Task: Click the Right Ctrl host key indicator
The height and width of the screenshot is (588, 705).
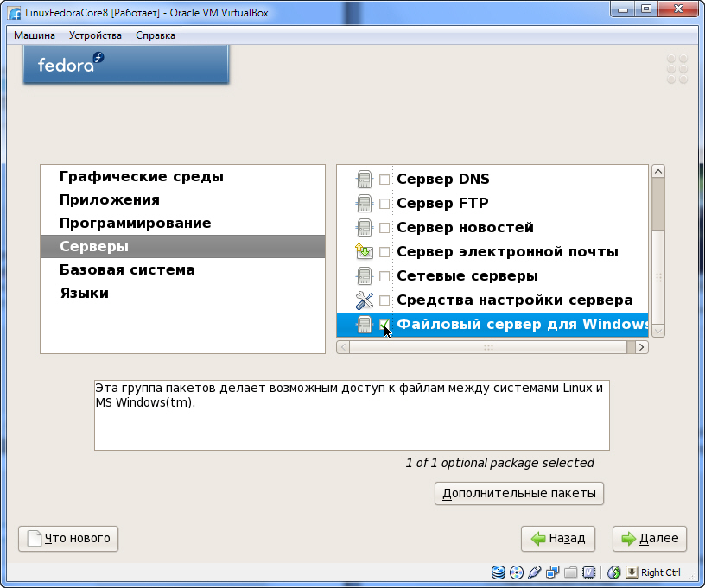Action: pos(660,572)
